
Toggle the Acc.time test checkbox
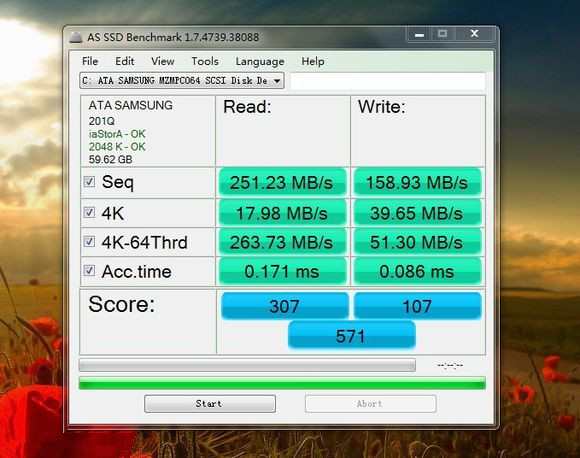pos(89,270)
